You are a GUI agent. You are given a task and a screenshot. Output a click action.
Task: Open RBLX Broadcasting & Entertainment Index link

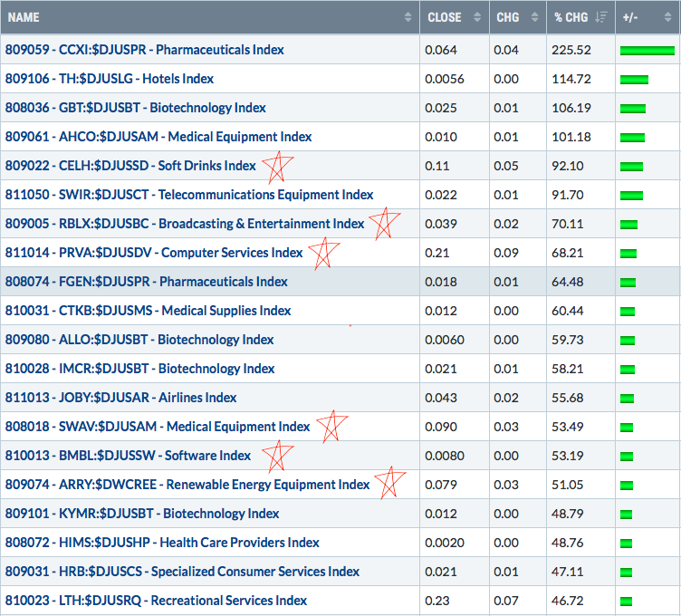(185, 224)
